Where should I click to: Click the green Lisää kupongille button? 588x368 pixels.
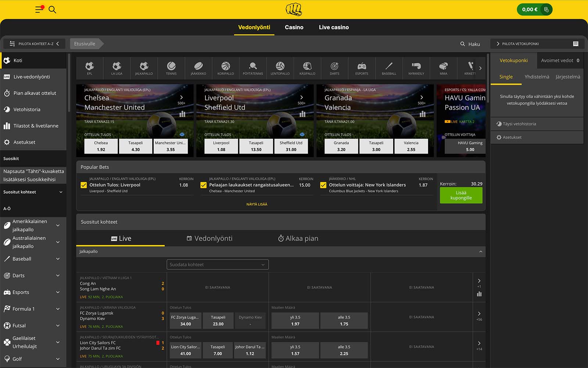pos(461,195)
